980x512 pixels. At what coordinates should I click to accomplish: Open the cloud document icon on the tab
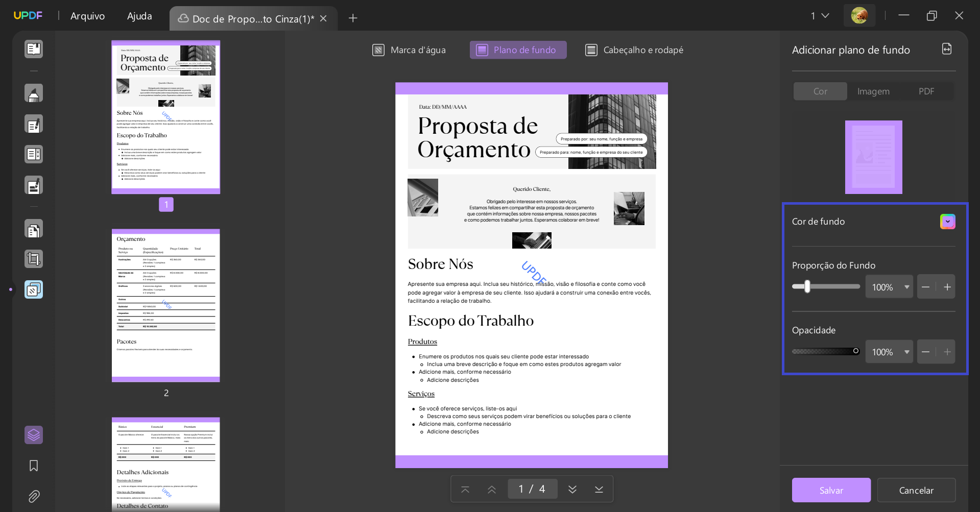[x=183, y=18]
